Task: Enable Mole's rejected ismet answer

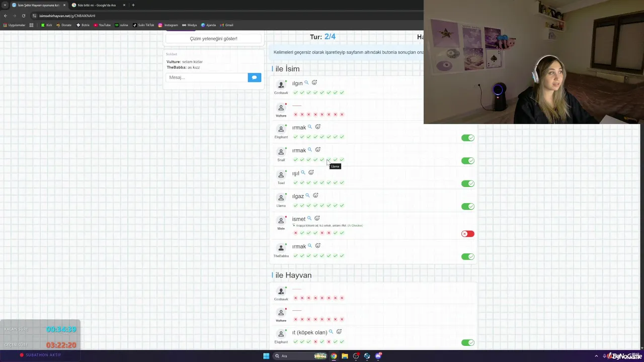Action: pyautogui.click(x=468, y=234)
